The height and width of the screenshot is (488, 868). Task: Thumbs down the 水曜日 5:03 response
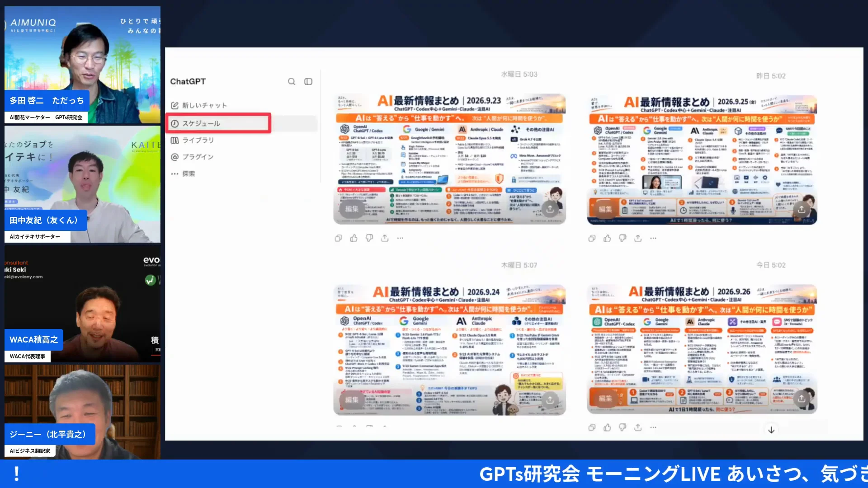pos(369,238)
